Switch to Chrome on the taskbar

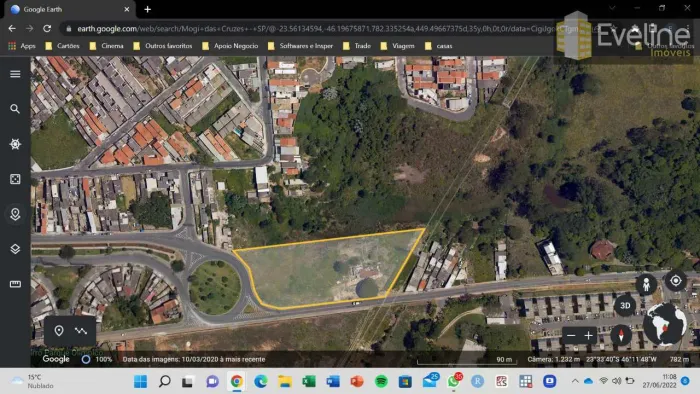tap(237, 381)
